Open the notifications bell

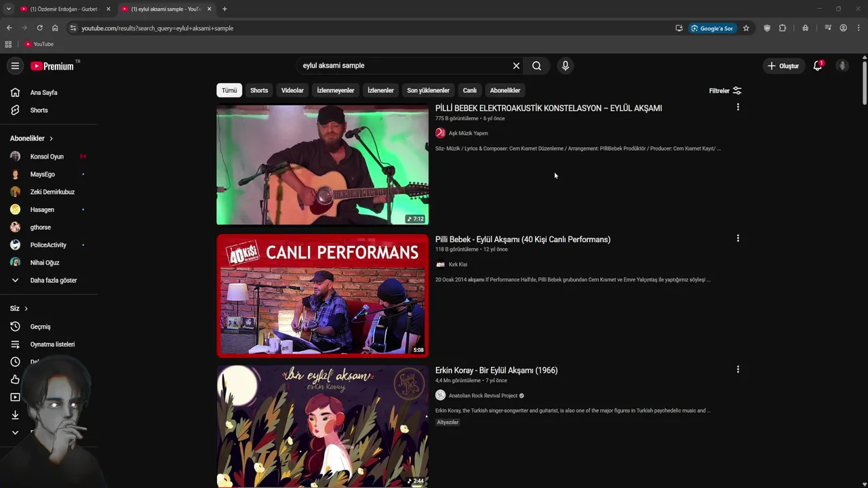click(x=818, y=66)
